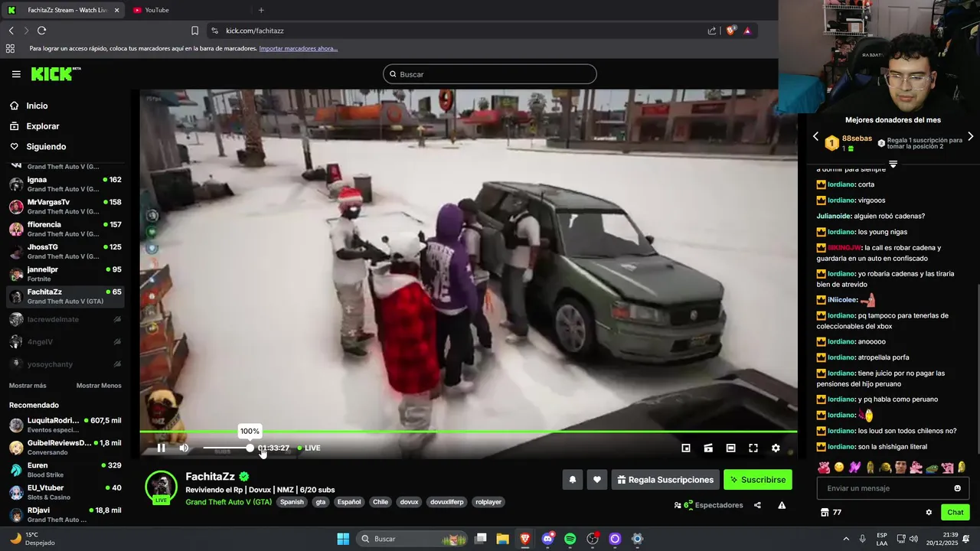980x551 pixels.
Task: Open Spotify from the taskbar
Action: [570, 539]
